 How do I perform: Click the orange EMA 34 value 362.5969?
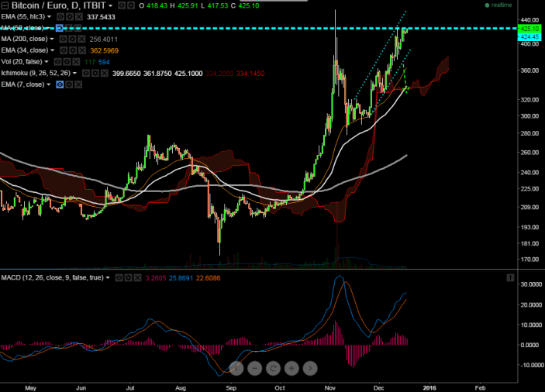pos(105,50)
